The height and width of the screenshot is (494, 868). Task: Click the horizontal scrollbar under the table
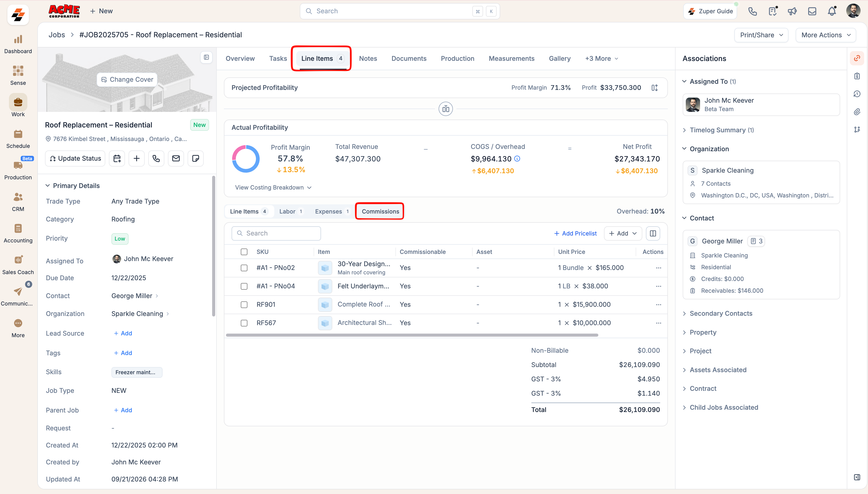tap(412, 335)
